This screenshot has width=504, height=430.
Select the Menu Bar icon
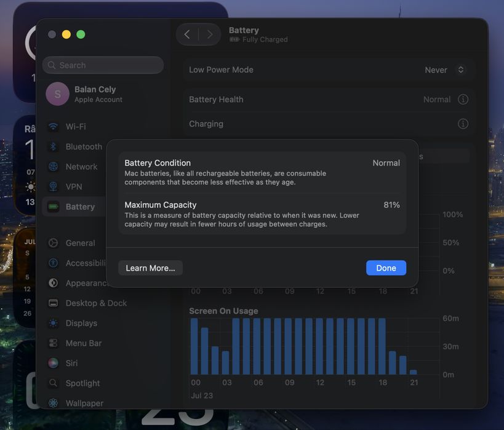53,343
